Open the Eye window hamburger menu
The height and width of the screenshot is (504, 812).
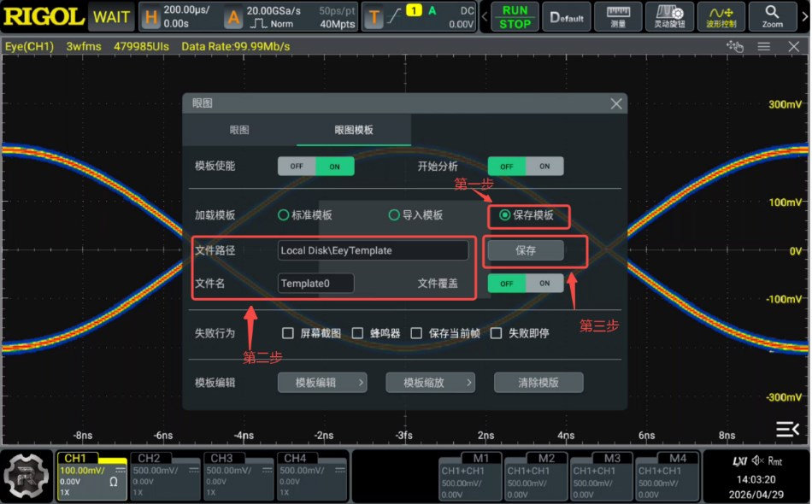(x=764, y=47)
